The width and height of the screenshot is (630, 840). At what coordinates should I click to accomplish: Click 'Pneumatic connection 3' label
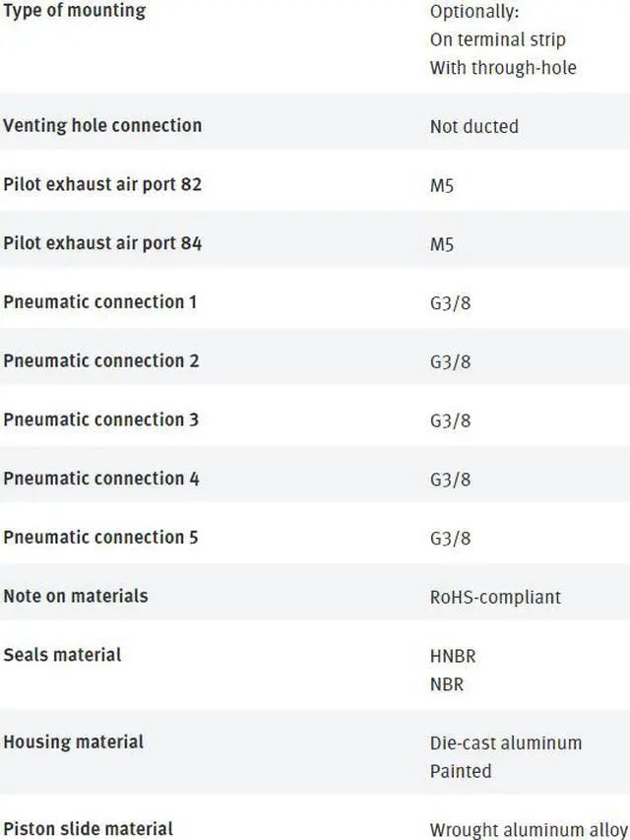[100, 420]
